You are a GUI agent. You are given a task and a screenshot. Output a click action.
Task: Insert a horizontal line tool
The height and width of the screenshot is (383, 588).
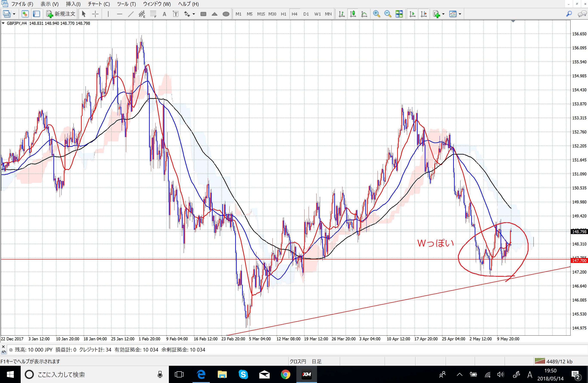coord(120,14)
